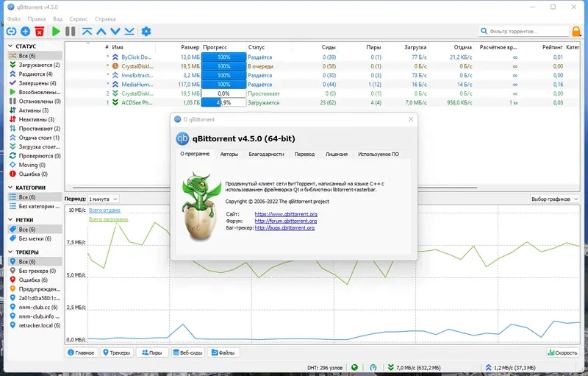Click ACDSee torrent 43,9% progress bar
The height and width of the screenshot is (376, 588).
(x=223, y=102)
